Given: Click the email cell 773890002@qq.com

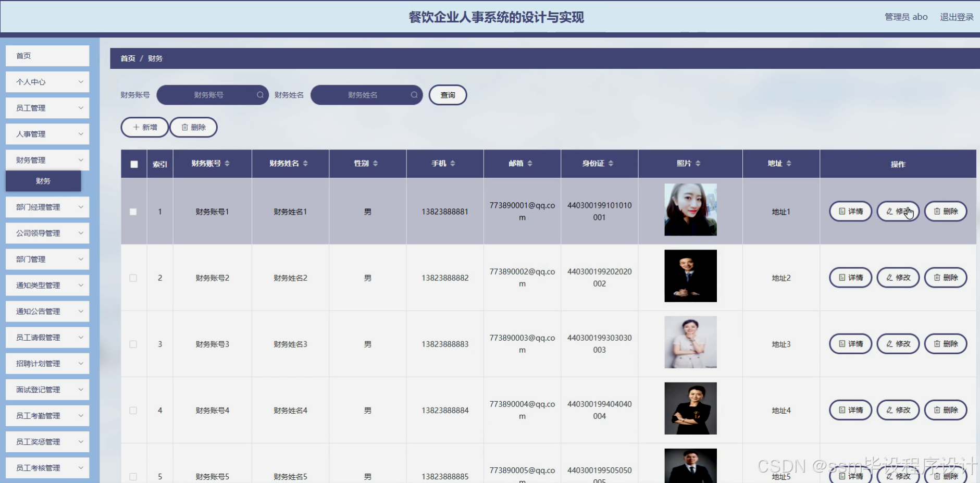Looking at the screenshot, I should click(522, 278).
